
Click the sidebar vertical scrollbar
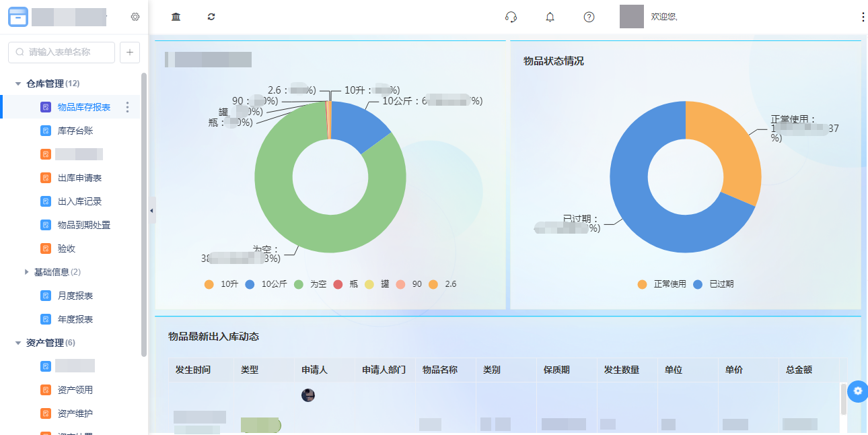tap(144, 214)
